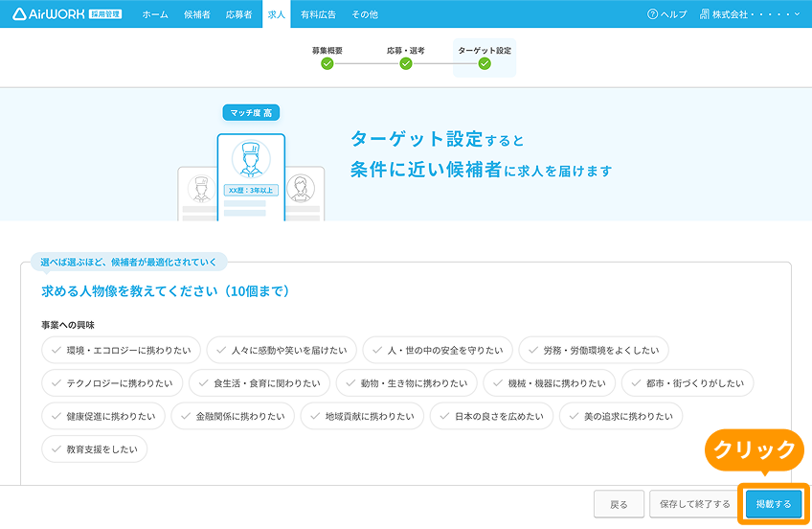Go to the 募集概要 step
The image size is (812, 529).
point(327,57)
